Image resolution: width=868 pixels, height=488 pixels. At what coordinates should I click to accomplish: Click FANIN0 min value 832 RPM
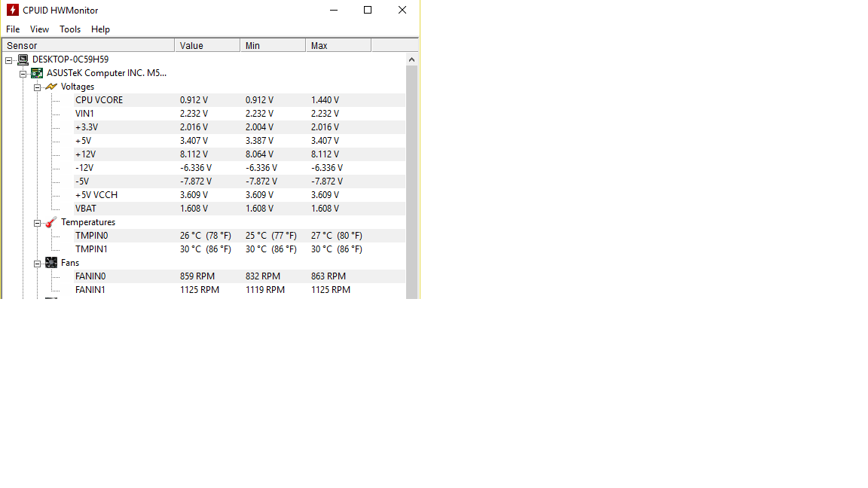click(x=263, y=276)
